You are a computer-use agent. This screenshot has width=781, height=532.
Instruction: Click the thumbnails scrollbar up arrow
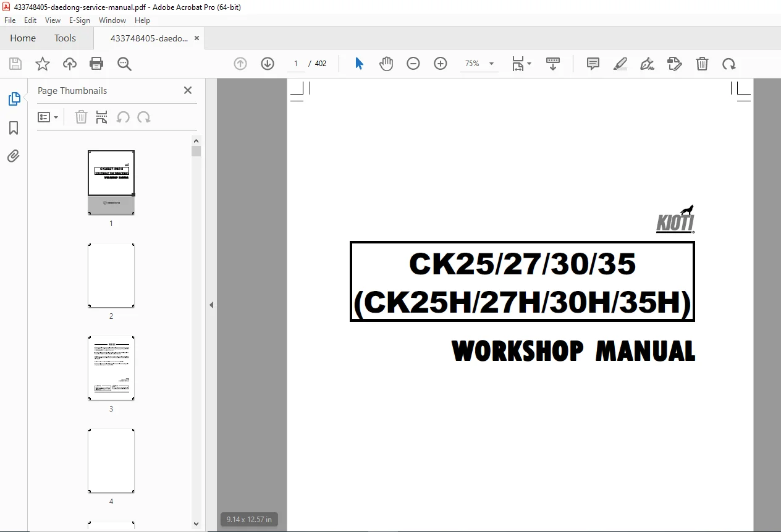pos(196,141)
